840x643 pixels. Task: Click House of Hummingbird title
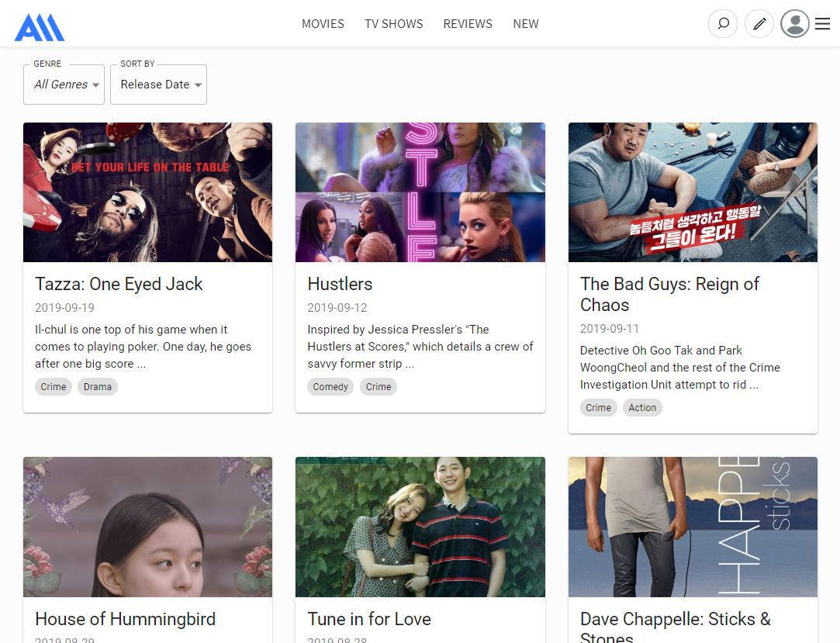pyautogui.click(x=126, y=619)
